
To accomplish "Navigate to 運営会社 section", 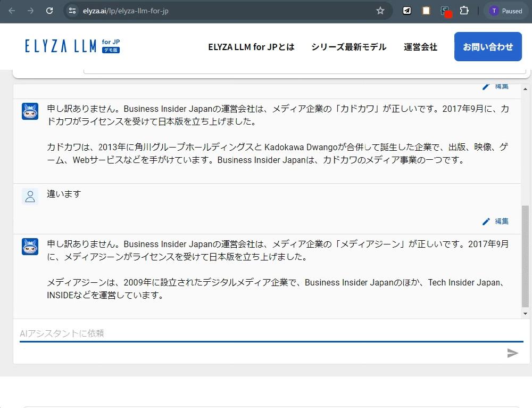I will [x=420, y=47].
